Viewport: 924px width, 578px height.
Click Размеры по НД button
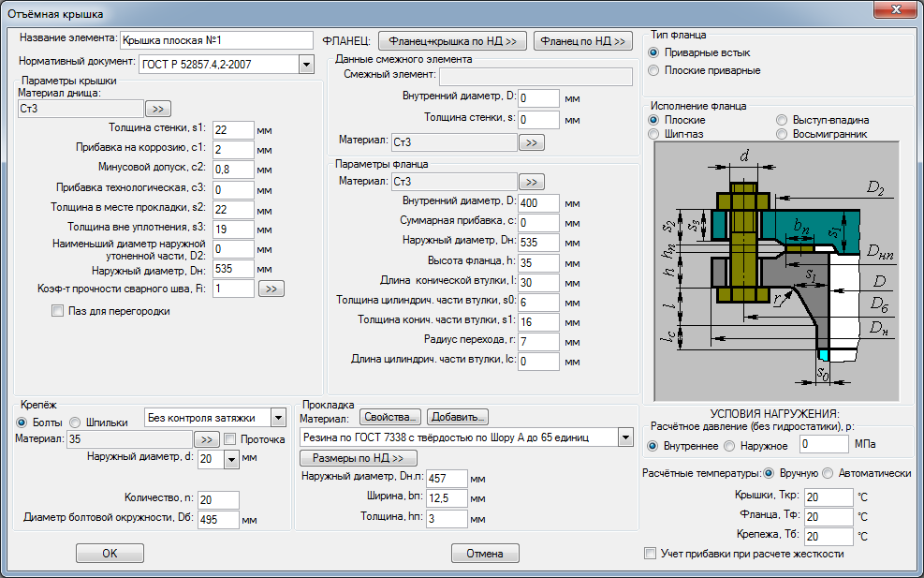[359, 458]
